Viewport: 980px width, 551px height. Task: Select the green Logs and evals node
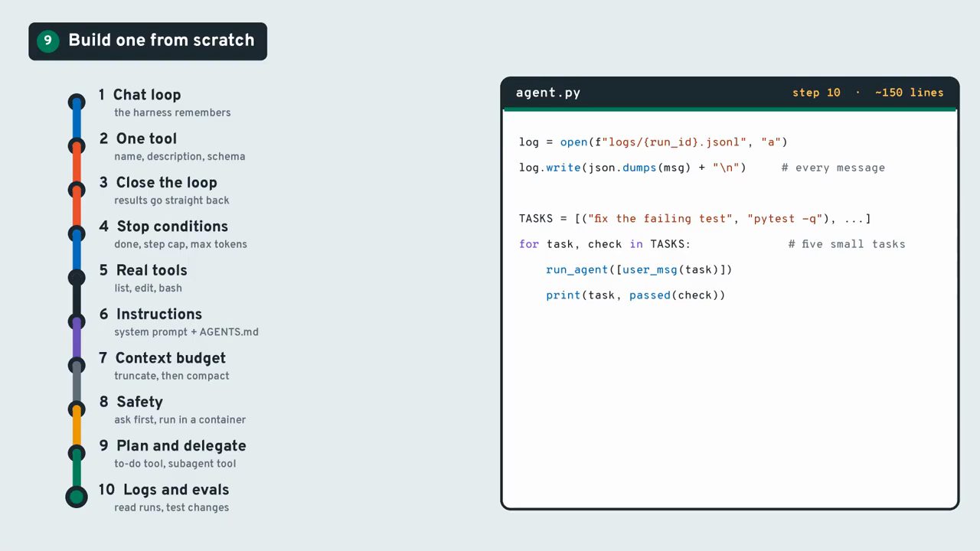pos(77,497)
